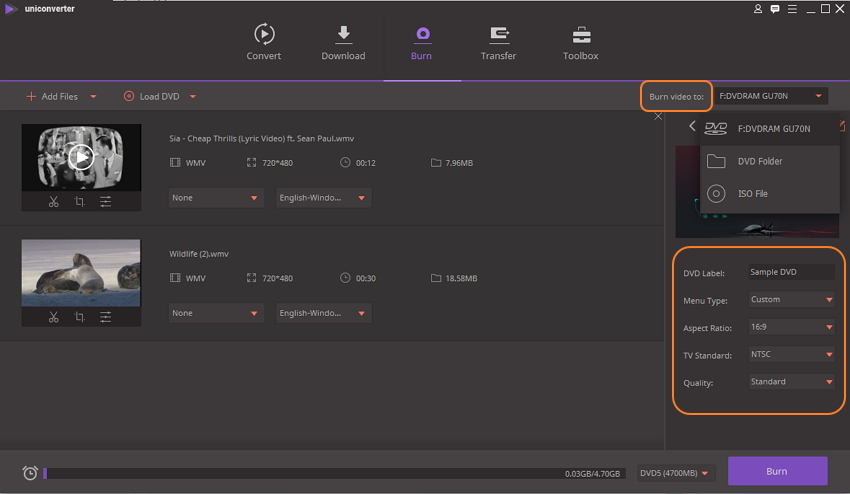The width and height of the screenshot is (850, 494).
Task: Click the DVD Label input field
Action: click(x=791, y=272)
